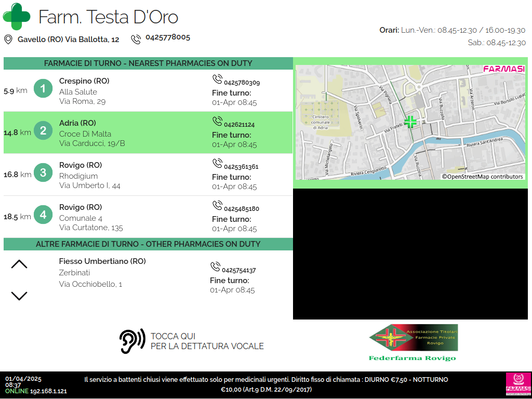Select numbered circle 1 for Crespino pharmacy
Viewport: 532px width, 399px height.
click(x=43, y=89)
